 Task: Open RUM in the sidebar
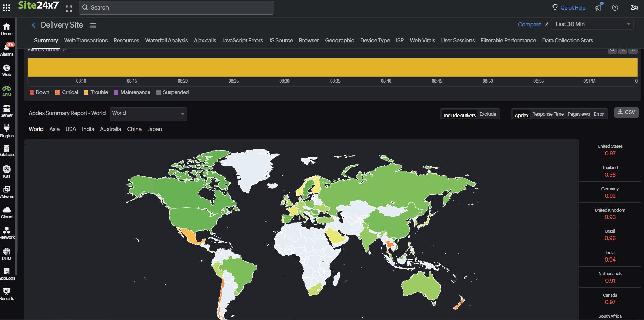6,254
